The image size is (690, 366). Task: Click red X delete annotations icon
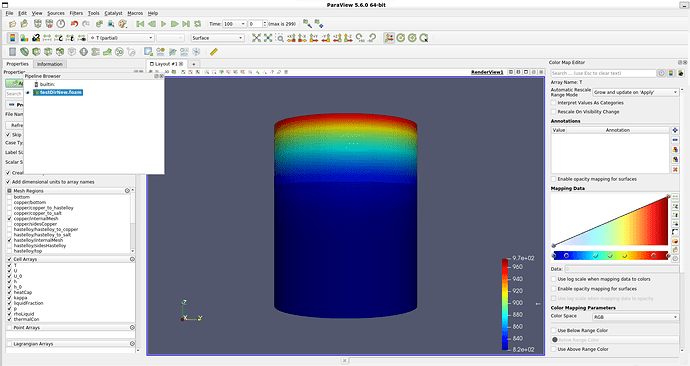(675, 169)
